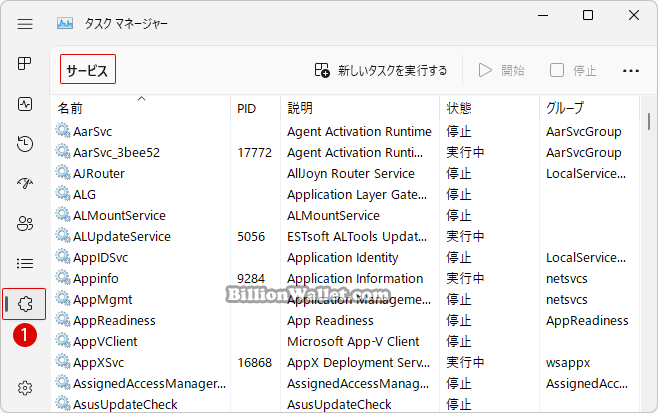Image resolution: width=658 pixels, height=413 pixels.
Task: Select the AarSvc service row
Action: pyautogui.click(x=346, y=131)
